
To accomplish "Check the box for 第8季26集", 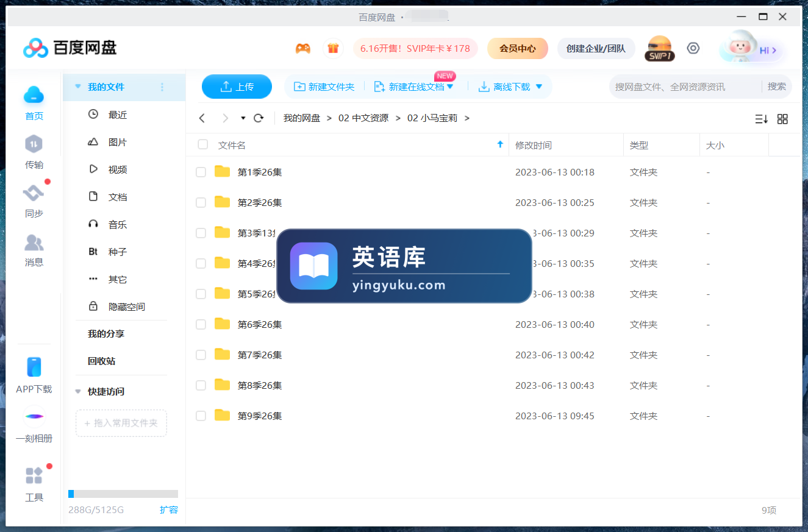I will [201, 385].
